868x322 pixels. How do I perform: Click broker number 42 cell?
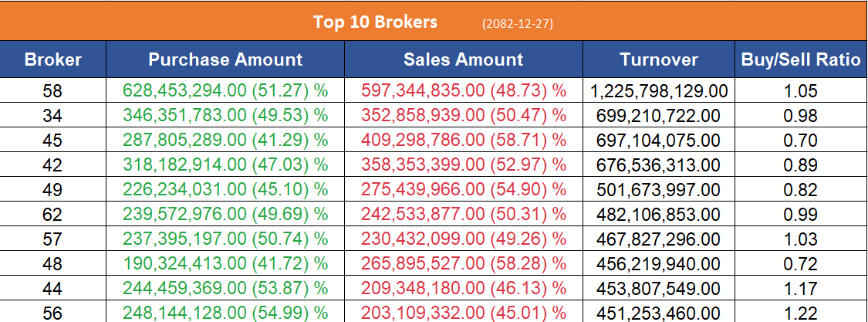(52, 165)
